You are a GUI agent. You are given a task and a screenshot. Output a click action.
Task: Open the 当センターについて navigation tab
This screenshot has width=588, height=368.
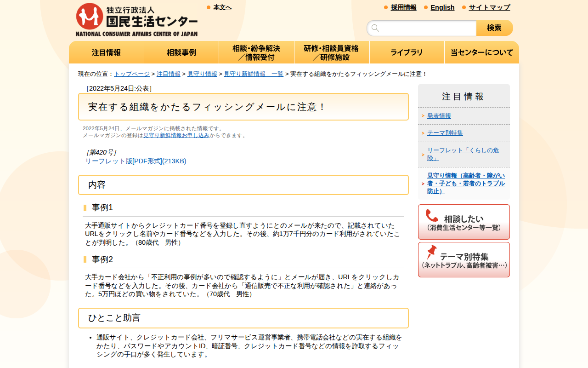481,52
